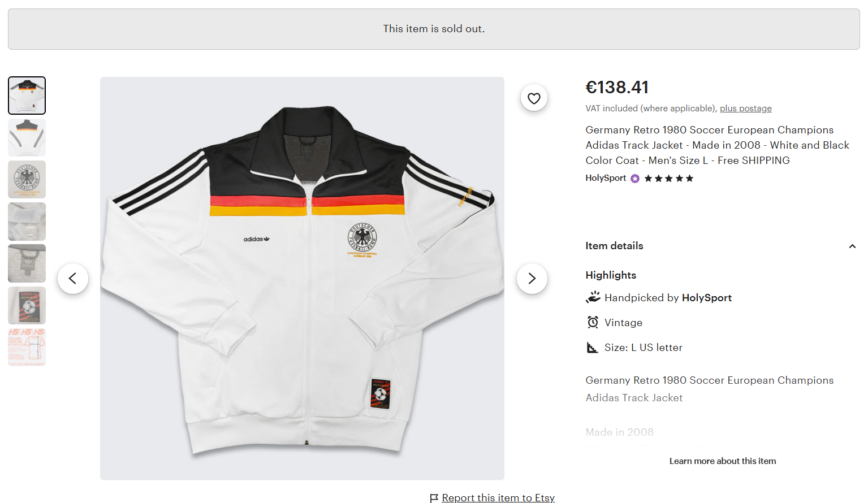This screenshot has height=503, width=868.
Task: Go back using the left arrow
Action: 73,278
